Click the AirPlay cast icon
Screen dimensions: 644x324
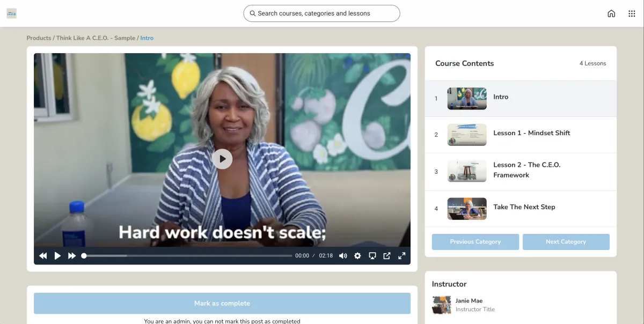[x=372, y=256]
